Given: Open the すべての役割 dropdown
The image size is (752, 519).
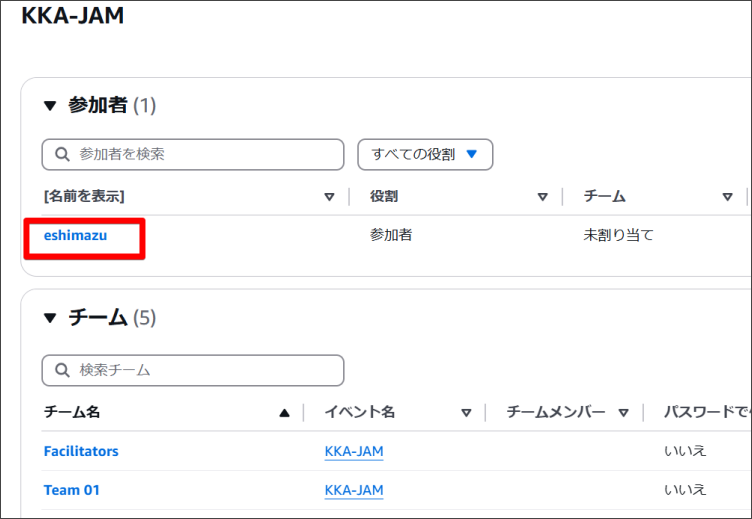Looking at the screenshot, I should click(x=425, y=154).
